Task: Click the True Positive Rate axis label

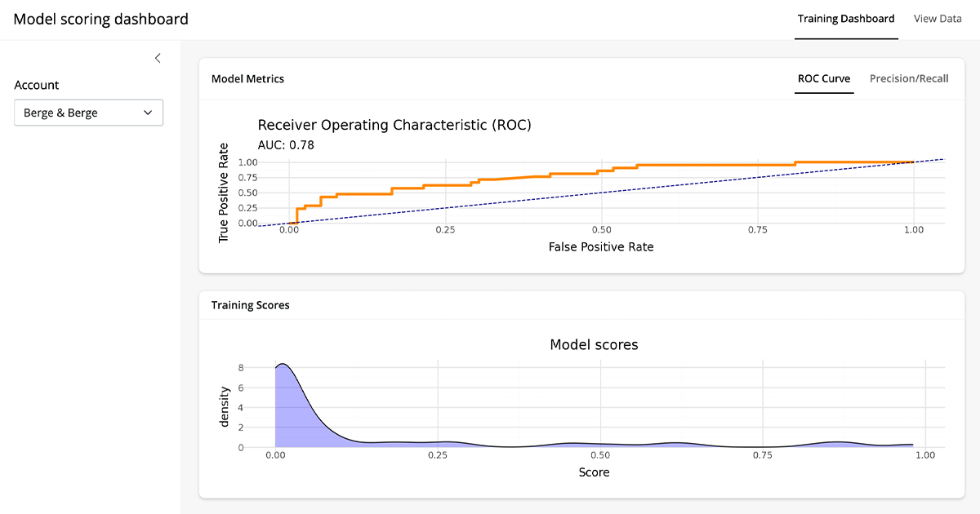Action: click(x=224, y=193)
